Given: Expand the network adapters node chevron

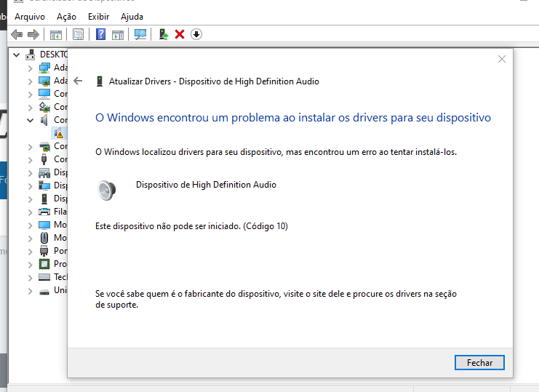Looking at the screenshot, I should pyautogui.click(x=31, y=68).
